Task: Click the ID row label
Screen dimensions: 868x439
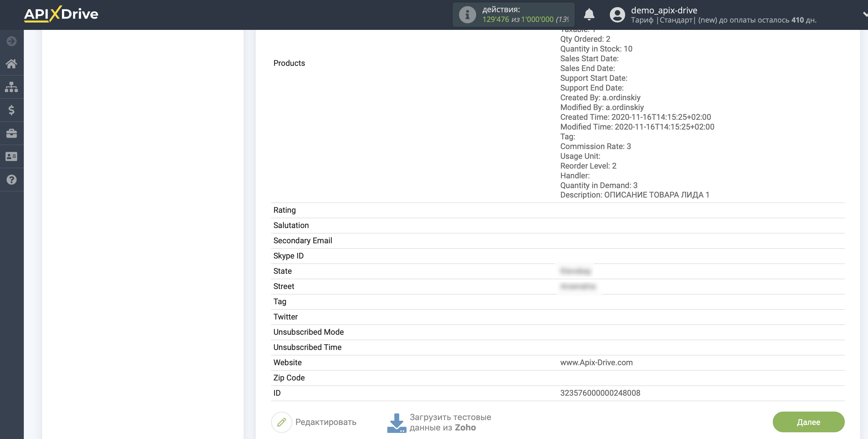Action: click(277, 393)
